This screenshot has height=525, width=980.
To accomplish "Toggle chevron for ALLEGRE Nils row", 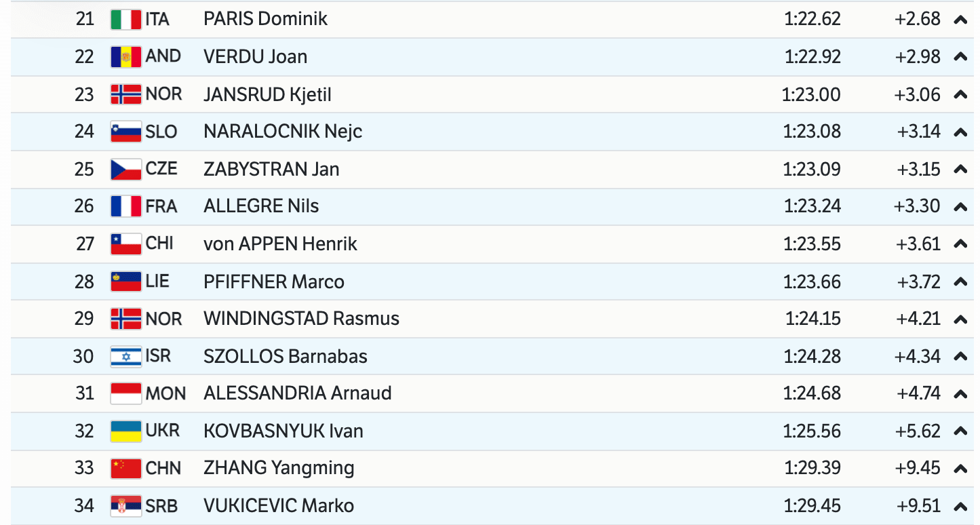I will [960, 207].
